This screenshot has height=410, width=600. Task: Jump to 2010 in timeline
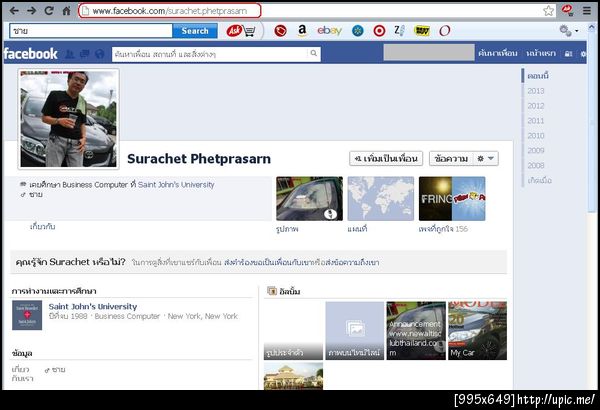[x=536, y=136]
